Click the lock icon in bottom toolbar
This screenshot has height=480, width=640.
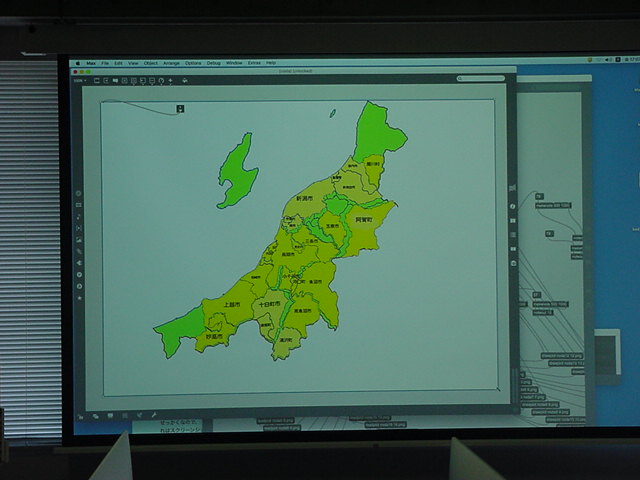point(80,417)
